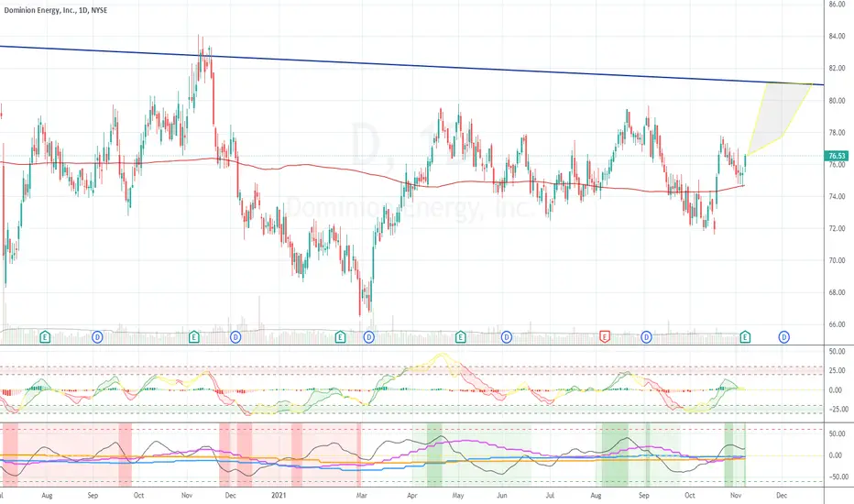Click the Jun label on time axis

501,495
